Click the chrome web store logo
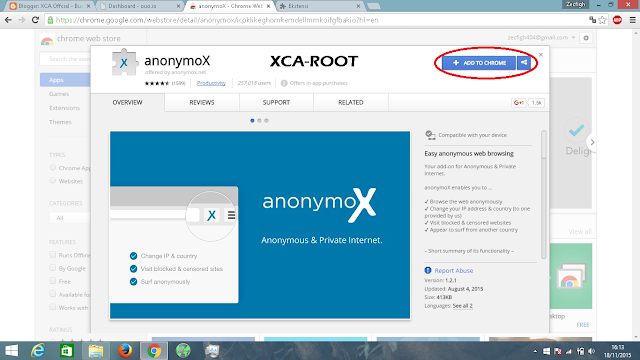Viewport: 640px width, 360px height. click(47, 39)
